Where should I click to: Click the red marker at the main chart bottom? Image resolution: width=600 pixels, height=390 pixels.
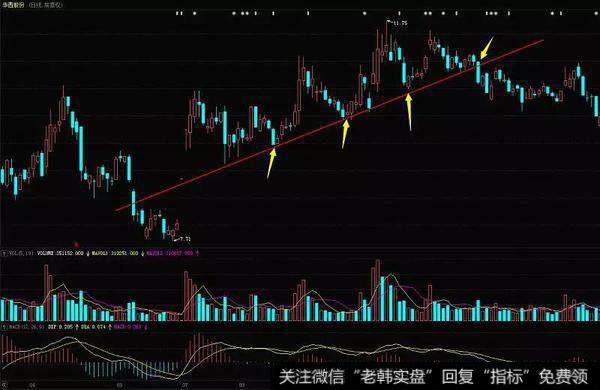(x=76, y=244)
